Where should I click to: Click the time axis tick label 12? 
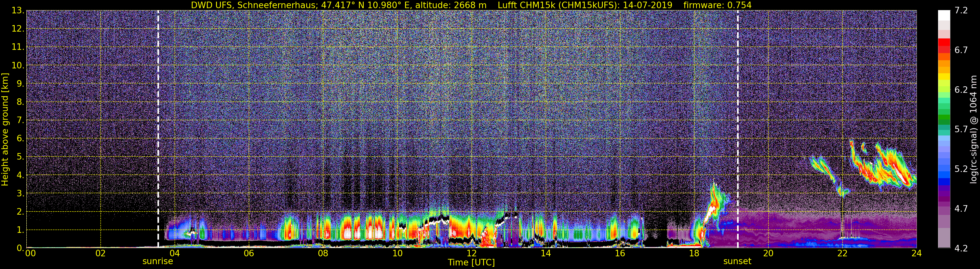click(x=471, y=253)
